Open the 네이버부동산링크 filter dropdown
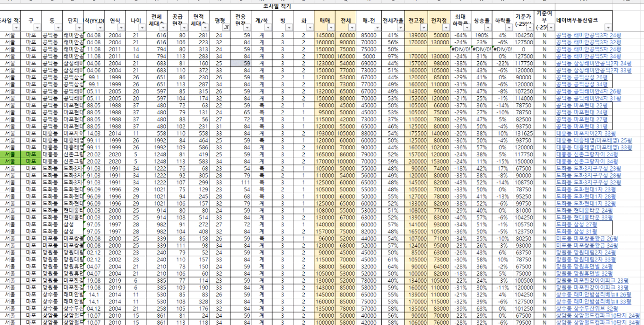 (x=609, y=28)
